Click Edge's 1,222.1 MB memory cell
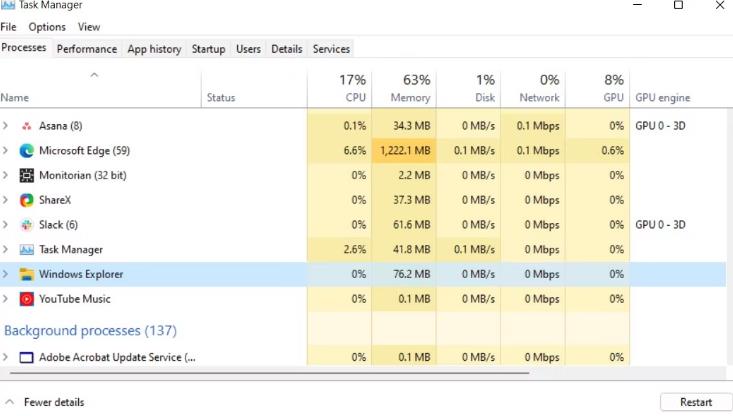The image size is (733, 416). point(404,151)
